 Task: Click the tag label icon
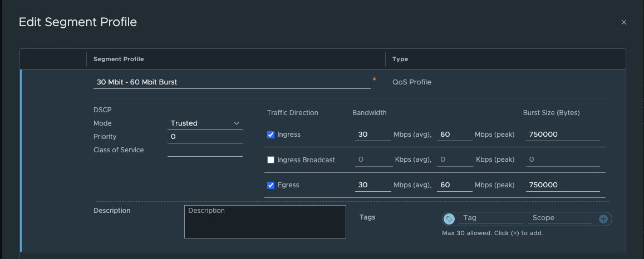pyautogui.click(x=449, y=219)
